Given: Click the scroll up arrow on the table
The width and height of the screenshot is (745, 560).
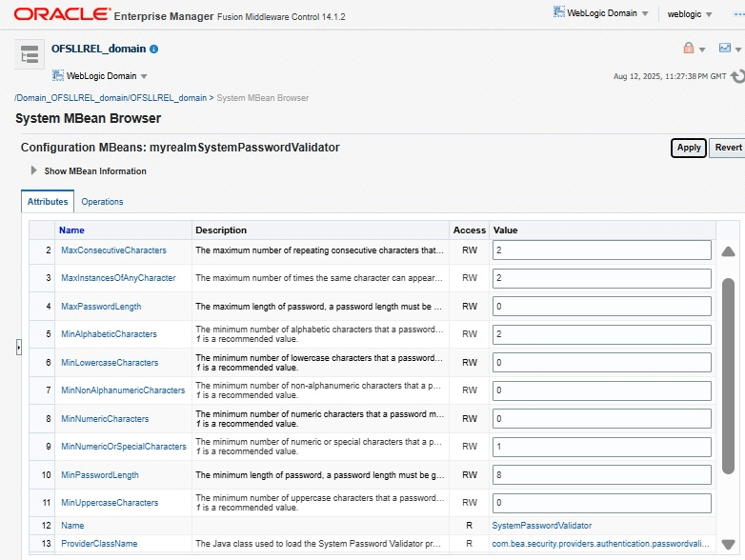Looking at the screenshot, I should pos(728,252).
